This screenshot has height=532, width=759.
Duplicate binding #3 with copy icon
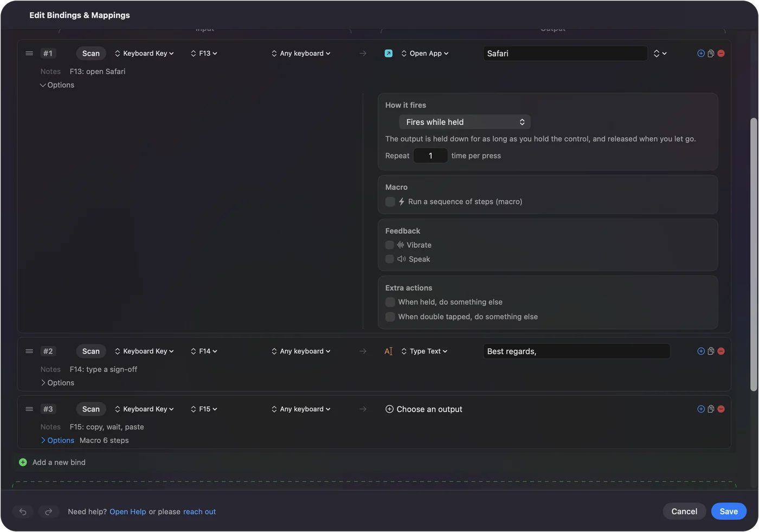coord(711,409)
